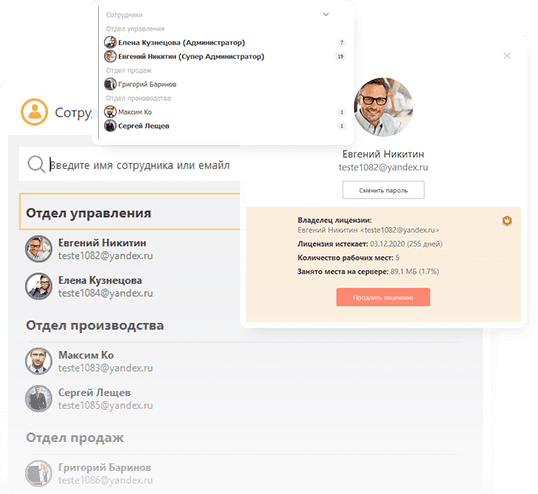The width and height of the screenshot is (538, 494).
Task: Click the Отдел производства department heading
Action: coord(95,325)
